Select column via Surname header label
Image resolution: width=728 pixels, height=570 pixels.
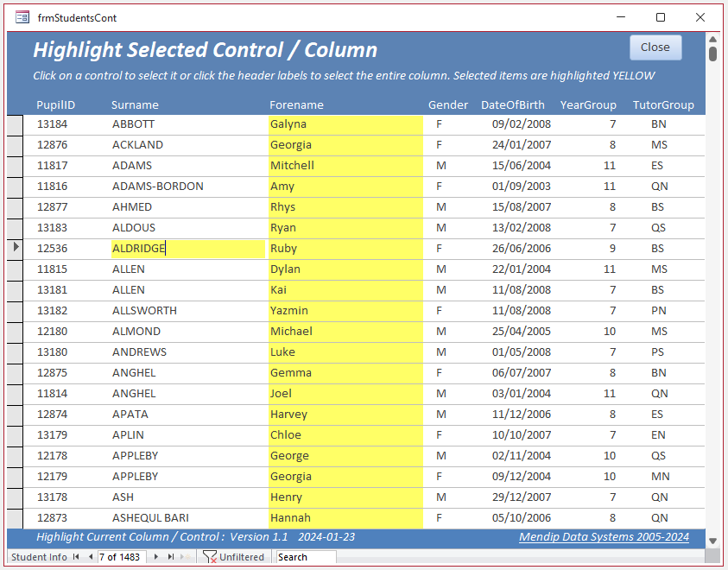pos(135,104)
